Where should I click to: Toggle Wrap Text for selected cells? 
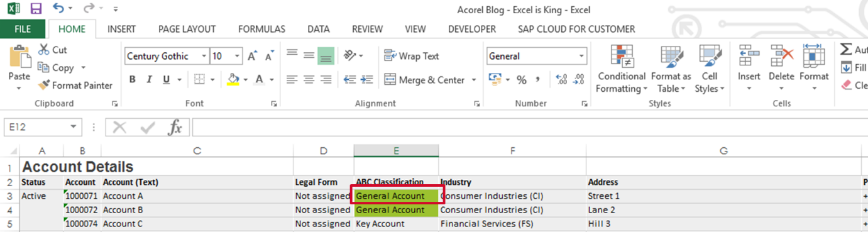click(412, 56)
